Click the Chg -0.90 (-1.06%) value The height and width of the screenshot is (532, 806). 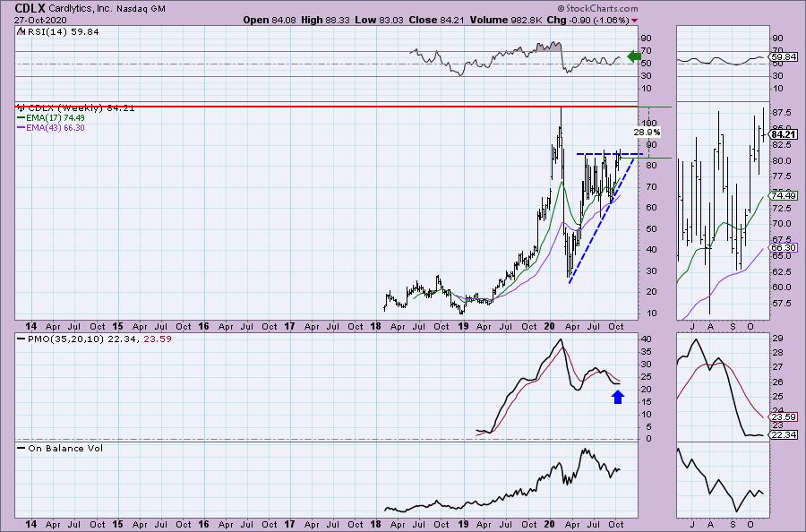click(589, 20)
